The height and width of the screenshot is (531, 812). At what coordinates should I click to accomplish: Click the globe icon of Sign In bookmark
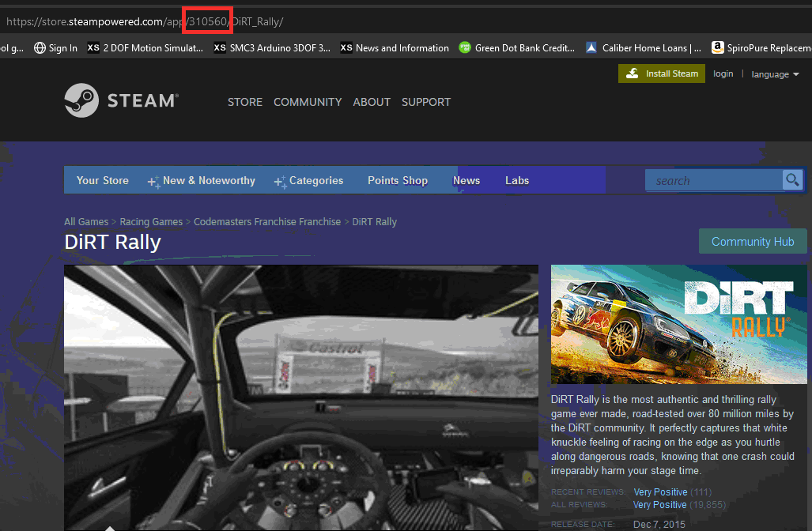[x=40, y=48]
